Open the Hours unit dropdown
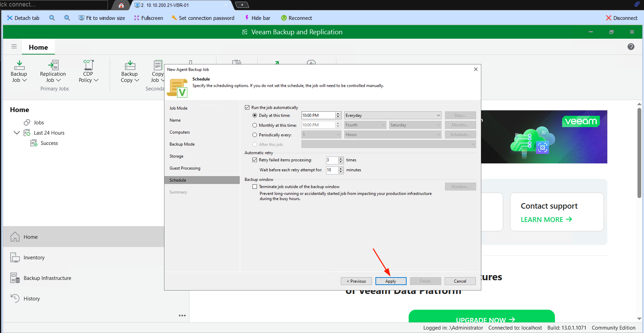This screenshot has height=333, width=644. coord(393,134)
